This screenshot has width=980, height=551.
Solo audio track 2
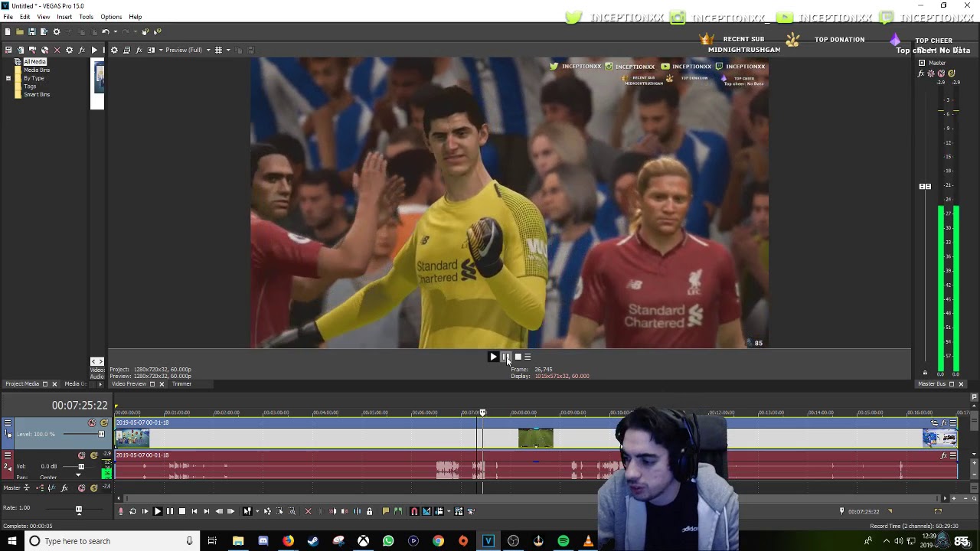(94, 455)
